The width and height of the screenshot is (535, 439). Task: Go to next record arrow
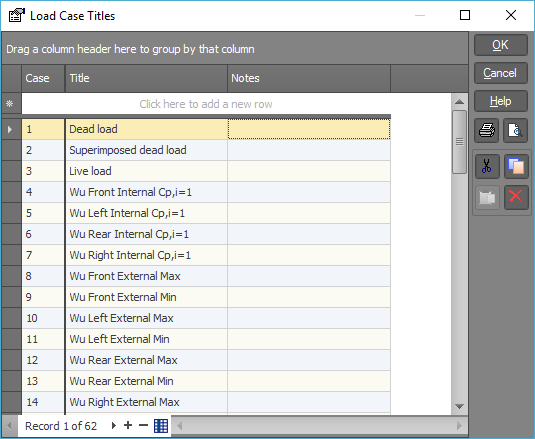(x=114, y=426)
